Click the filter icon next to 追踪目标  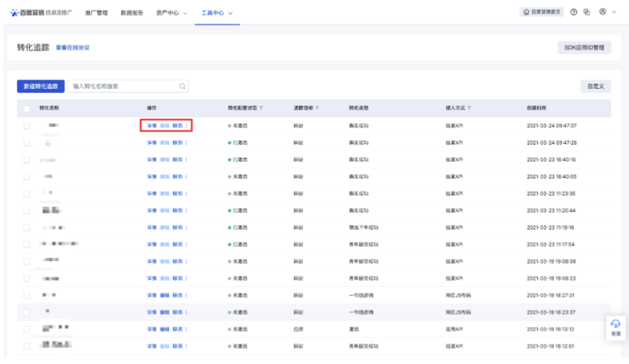click(317, 108)
